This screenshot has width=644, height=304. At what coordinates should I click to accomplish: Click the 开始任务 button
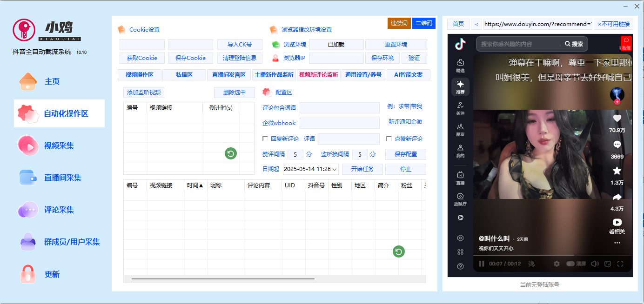(362, 169)
